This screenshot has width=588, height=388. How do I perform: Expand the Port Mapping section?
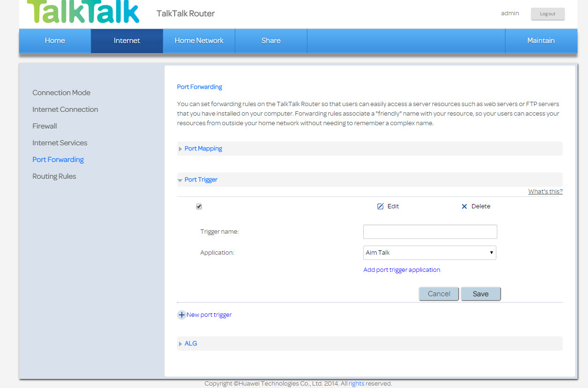(x=203, y=148)
